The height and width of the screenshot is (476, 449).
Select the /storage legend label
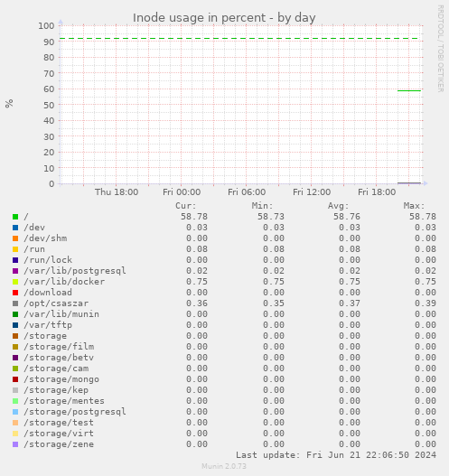(x=45, y=336)
